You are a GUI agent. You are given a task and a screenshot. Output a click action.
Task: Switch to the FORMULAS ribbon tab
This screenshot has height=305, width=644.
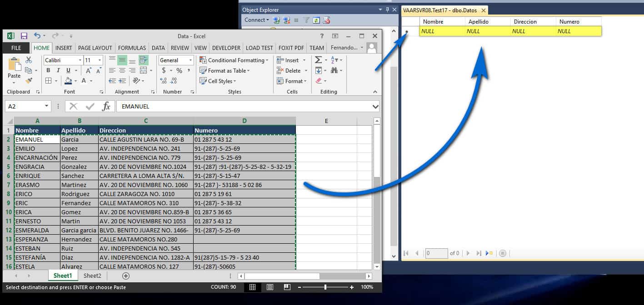click(132, 48)
